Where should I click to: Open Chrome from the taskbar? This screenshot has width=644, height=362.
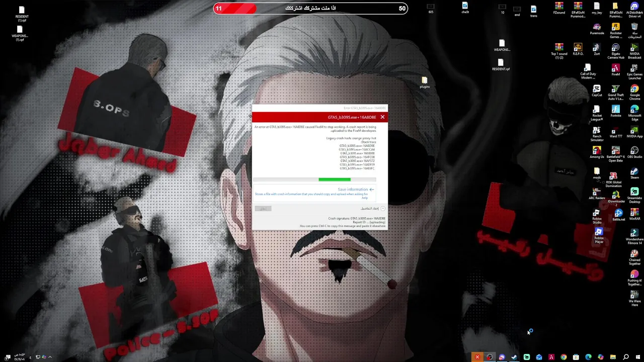coord(563,357)
